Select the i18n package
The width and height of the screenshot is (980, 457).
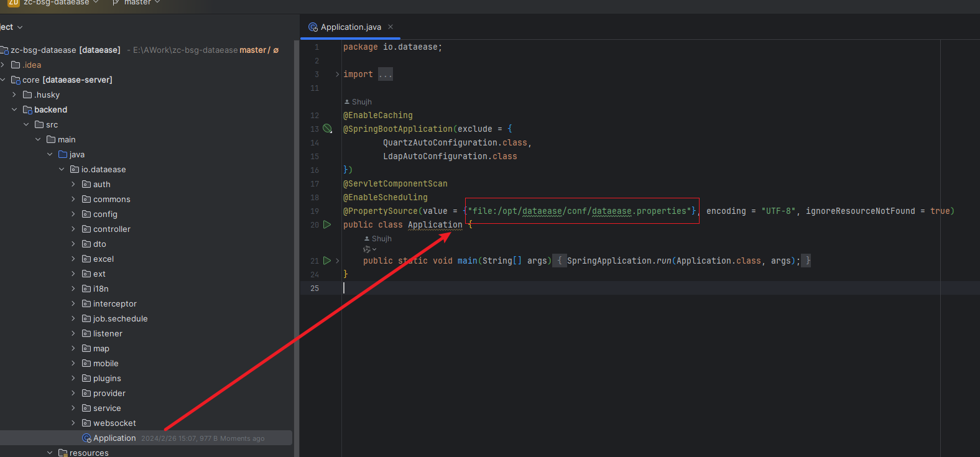101,289
